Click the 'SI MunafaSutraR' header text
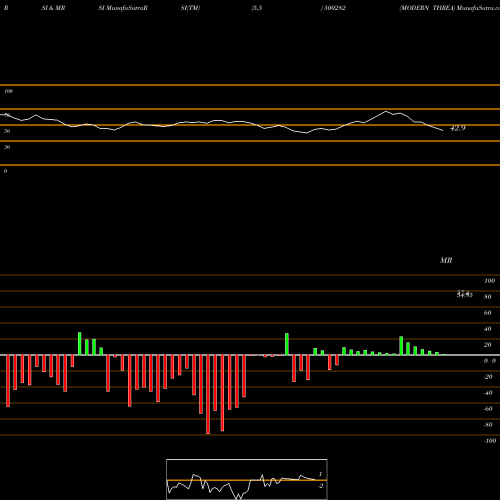500x500 pixels. (x=123, y=8)
